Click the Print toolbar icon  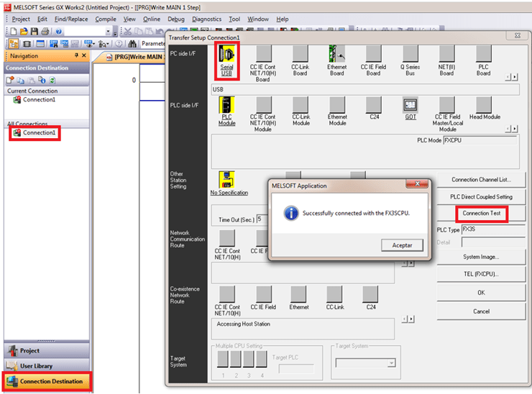pyautogui.click(x=45, y=32)
